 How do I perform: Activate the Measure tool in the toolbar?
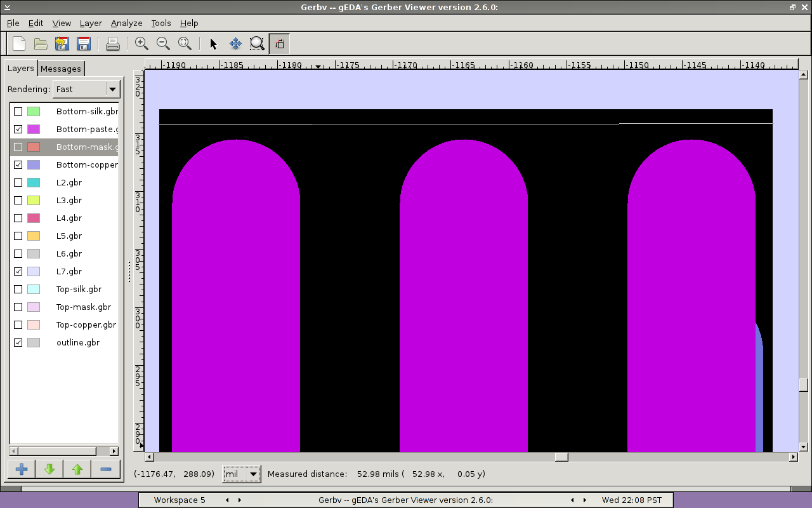click(x=278, y=44)
